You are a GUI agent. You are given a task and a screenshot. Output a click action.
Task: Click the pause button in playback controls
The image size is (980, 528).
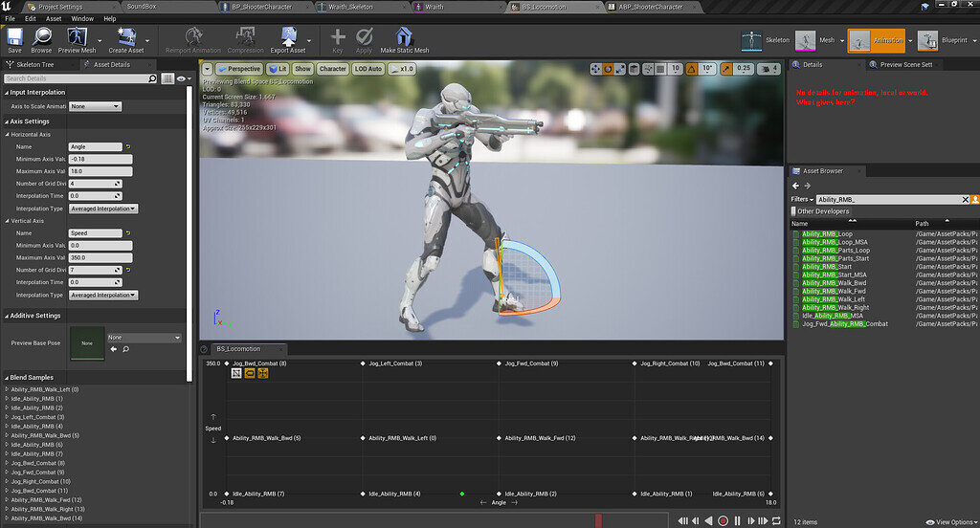738,520
